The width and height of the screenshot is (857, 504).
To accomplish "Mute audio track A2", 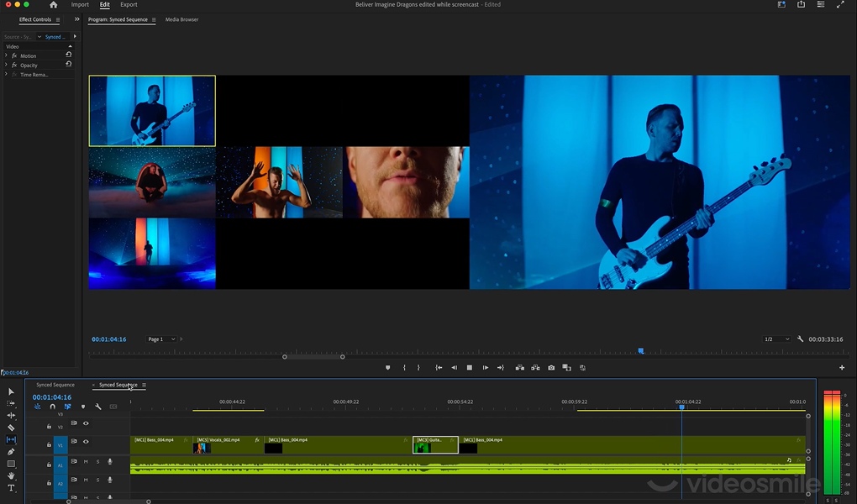I will tap(86, 480).
